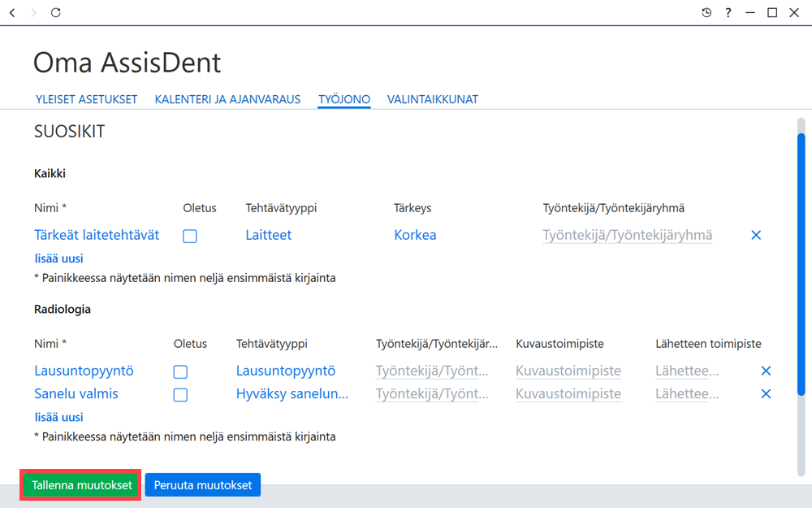Open the history clock icon
Viewport: 812px width, 508px height.
[x=706, y=12]
